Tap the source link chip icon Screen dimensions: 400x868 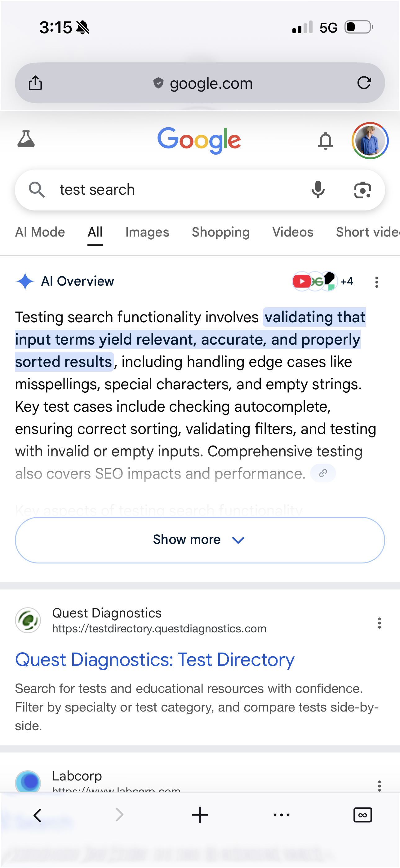click(323, 473)
